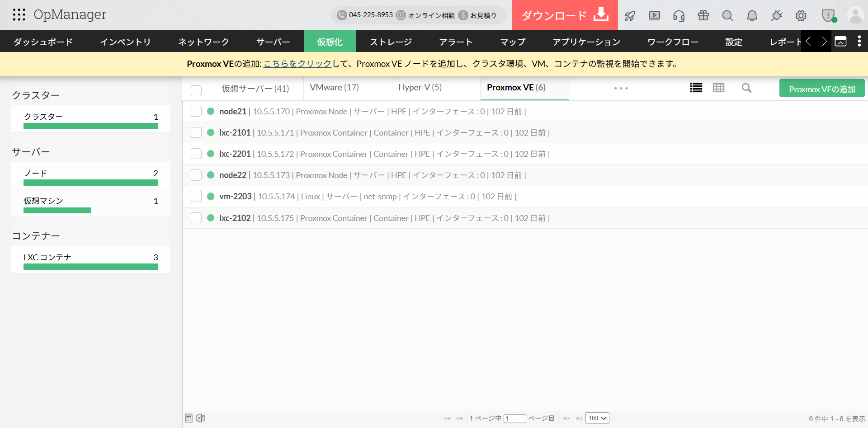868x428 pixels.
Task: Open the マップ navigation tab
Action: click(513, 42)
